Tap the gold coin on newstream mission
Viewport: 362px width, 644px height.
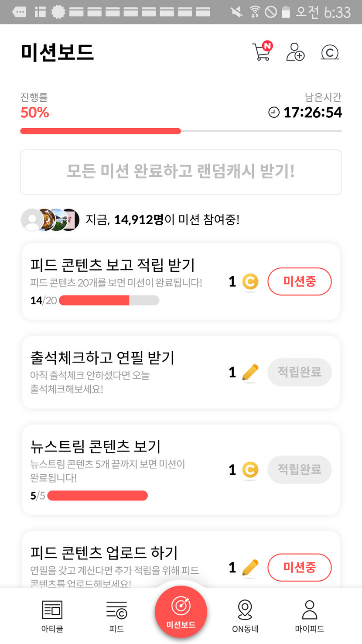click(250, 470)
